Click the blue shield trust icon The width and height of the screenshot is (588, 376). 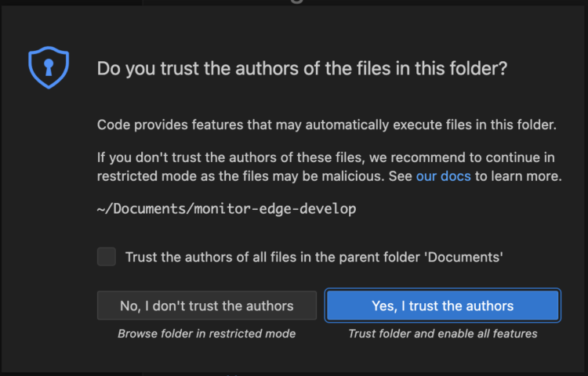tap(49, 67)
